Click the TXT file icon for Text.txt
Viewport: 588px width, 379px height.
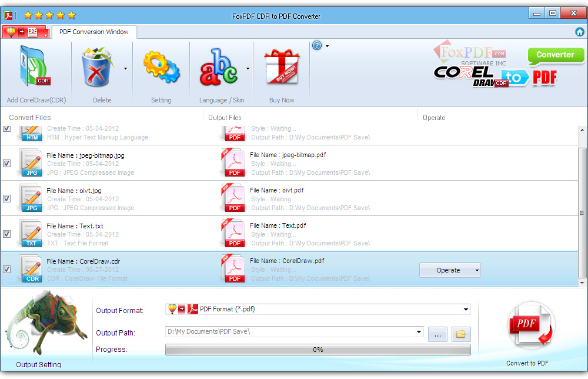click(x=32, y=234)
